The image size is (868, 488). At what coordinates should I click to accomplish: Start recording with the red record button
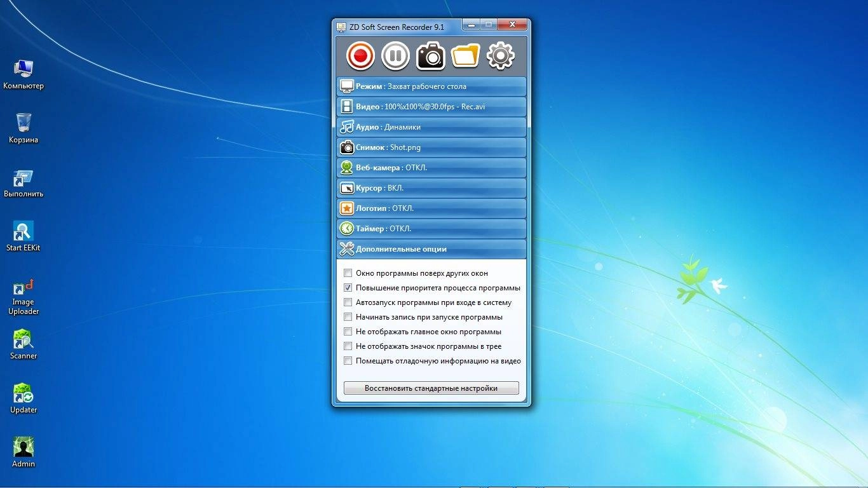click(x=361, y=56)
